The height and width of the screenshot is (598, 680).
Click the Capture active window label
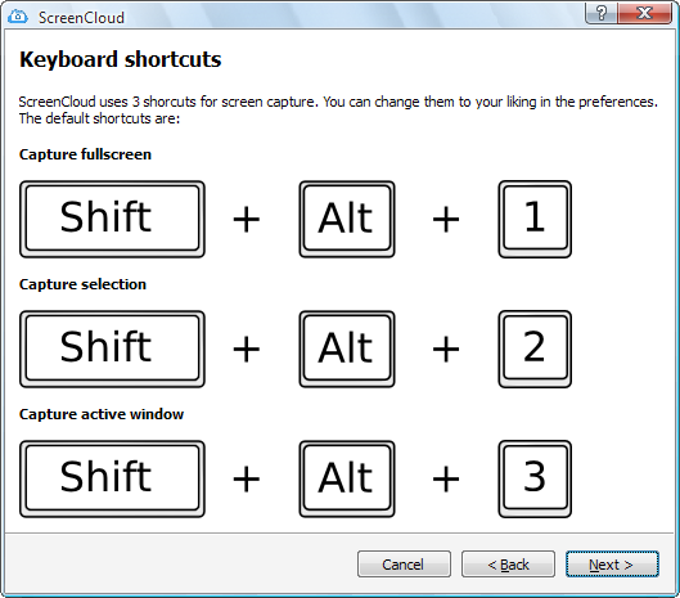[101, 414]
